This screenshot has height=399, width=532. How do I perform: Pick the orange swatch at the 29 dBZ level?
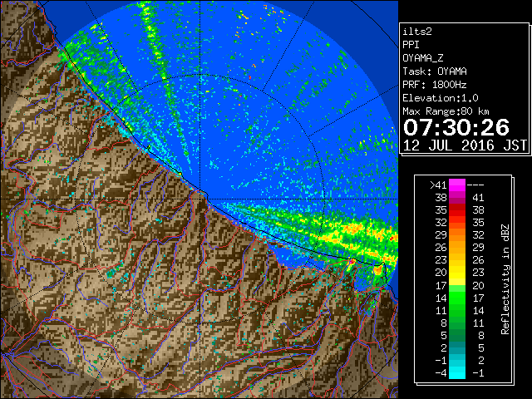point(457,235)
